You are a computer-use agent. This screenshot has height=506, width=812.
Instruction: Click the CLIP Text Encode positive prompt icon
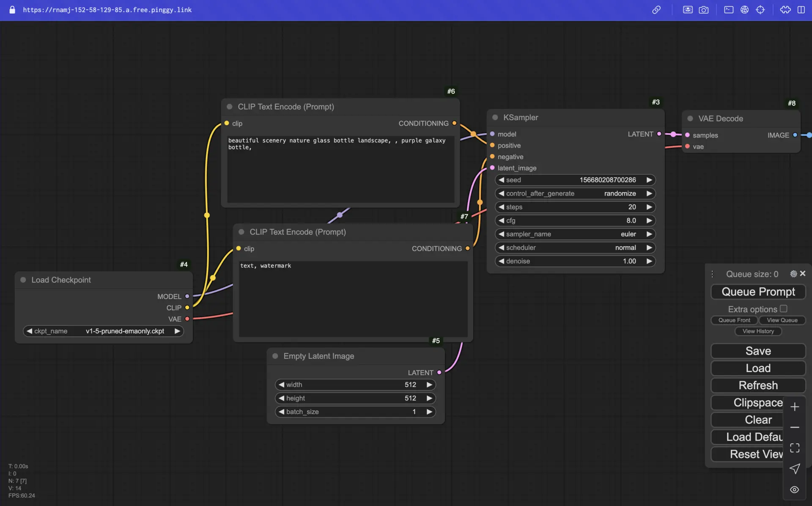230,106
